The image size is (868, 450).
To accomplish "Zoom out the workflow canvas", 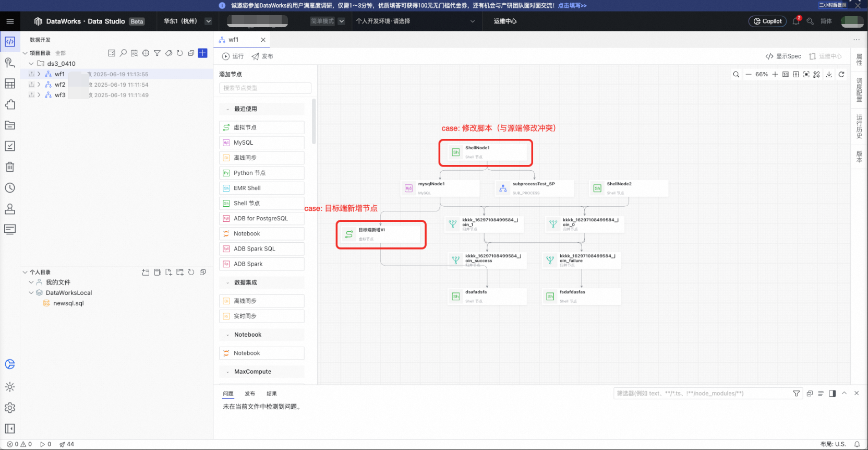I will point(749,75).
